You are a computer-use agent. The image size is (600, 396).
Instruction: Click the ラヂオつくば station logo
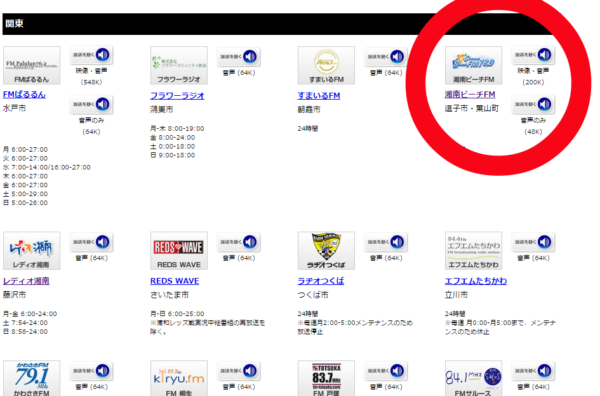tap(326, 251)
